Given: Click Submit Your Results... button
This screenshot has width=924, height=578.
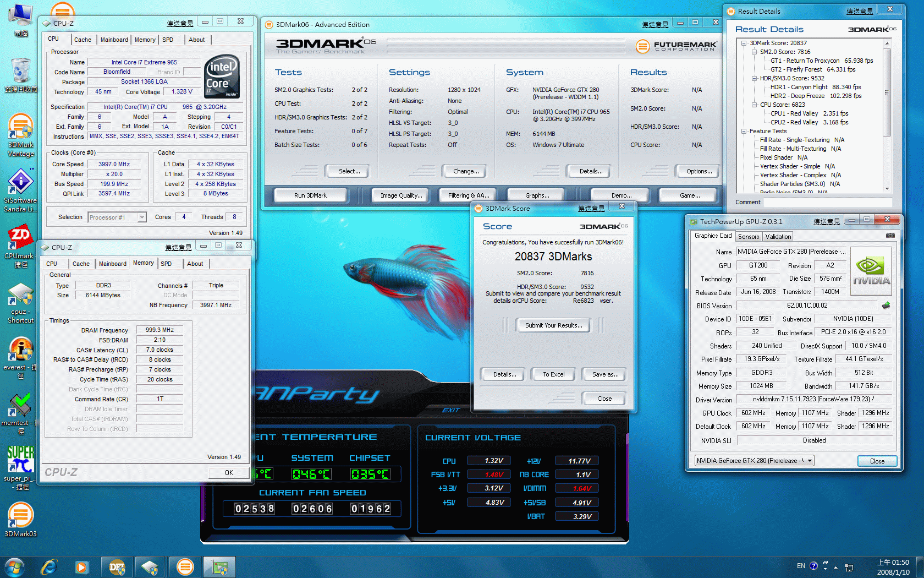Looking at the screenshot, I should (553, 325).
